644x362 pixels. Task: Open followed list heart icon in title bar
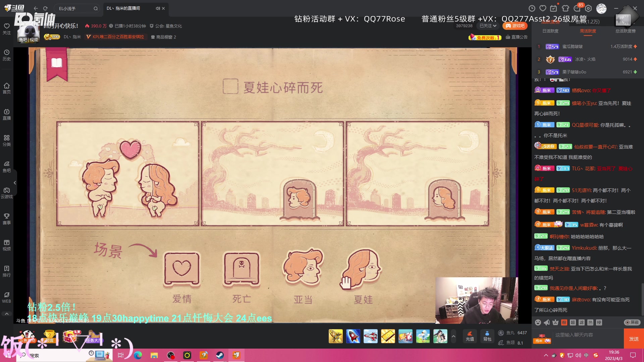[543, 8]
